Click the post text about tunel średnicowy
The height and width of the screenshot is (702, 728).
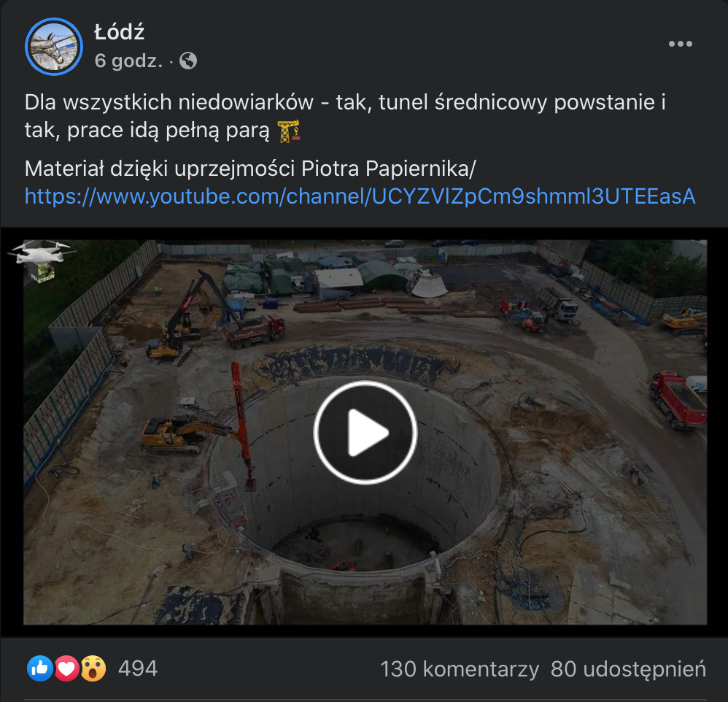click(345, 116)
